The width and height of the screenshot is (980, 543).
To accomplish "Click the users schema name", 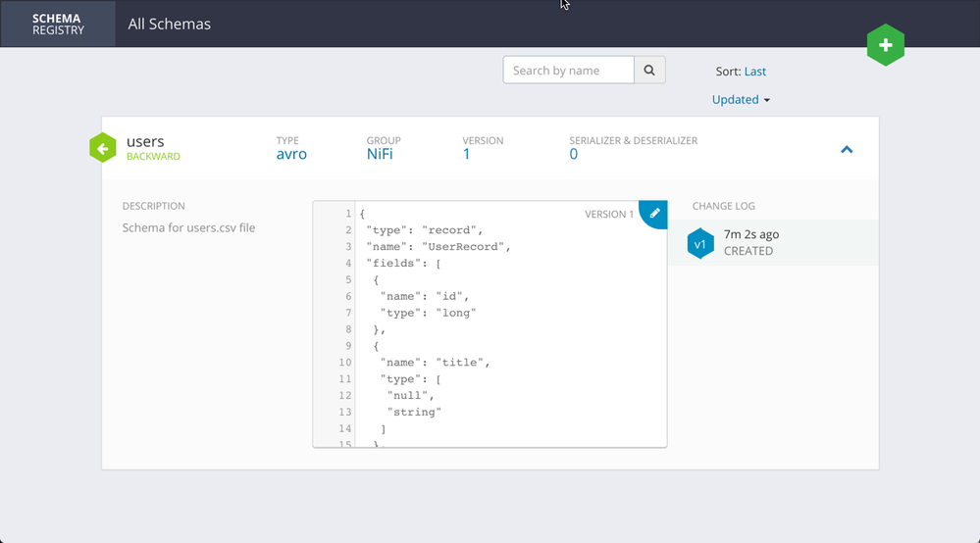I will 145,142.
